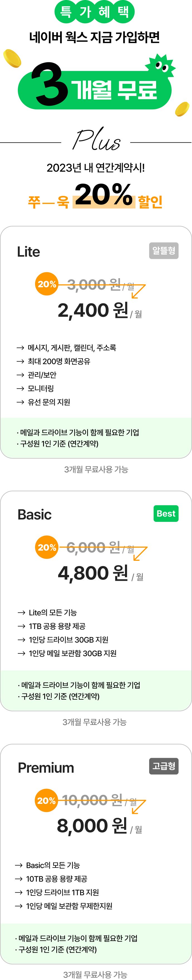192x980 pixels.
Task: Click the green 특가혜택 badge
Action: tap(95, 12)
